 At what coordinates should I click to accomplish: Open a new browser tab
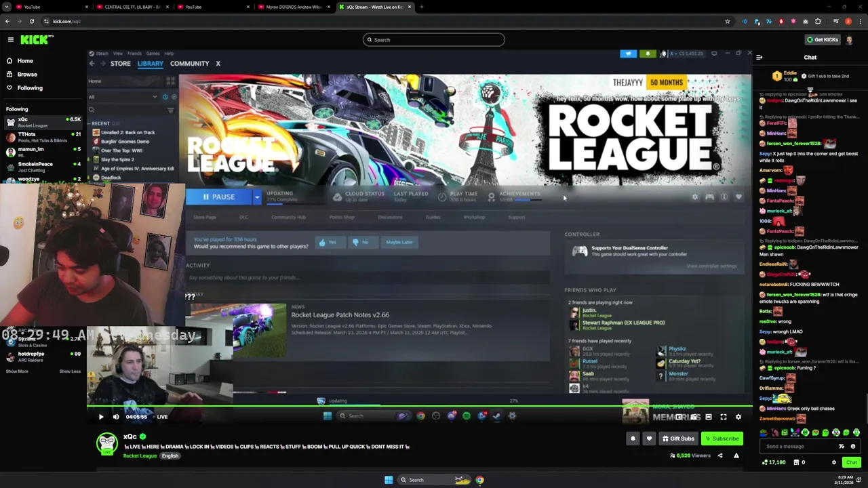pos(421,7)
